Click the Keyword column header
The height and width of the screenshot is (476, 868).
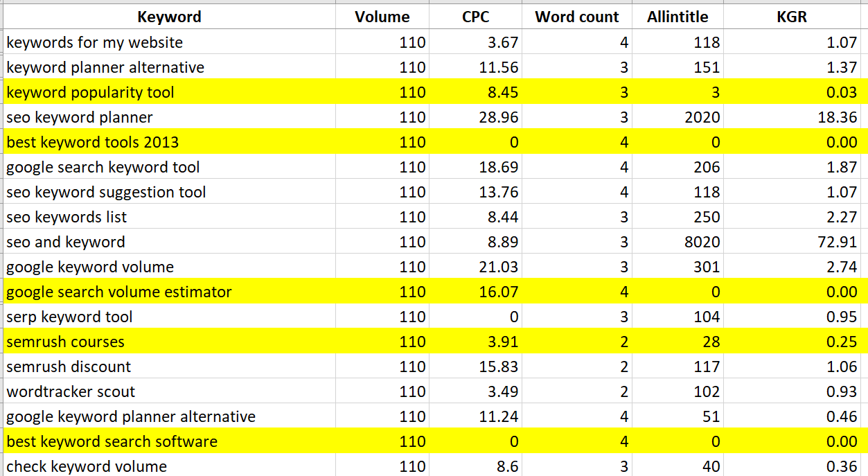[169, 17]
